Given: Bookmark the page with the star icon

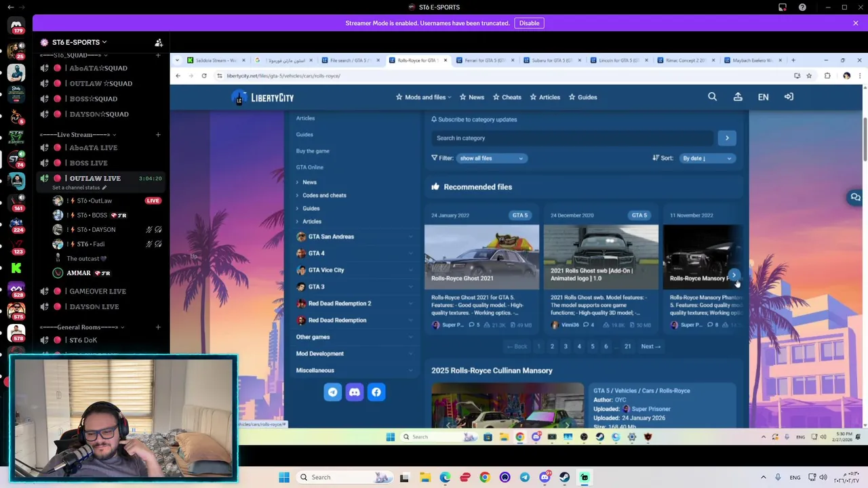Looking at the screenshot, I should pos(809,76).
